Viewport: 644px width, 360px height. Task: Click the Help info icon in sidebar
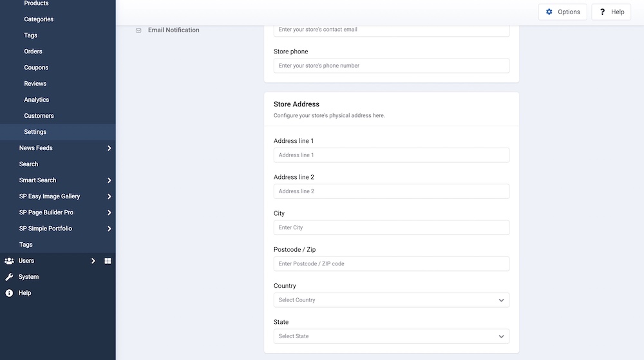(9, 293)
